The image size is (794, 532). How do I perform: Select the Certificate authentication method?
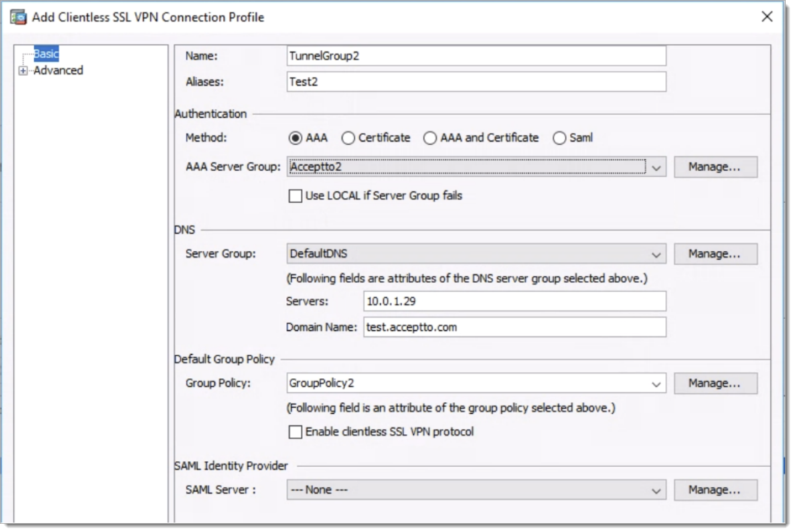348,138
